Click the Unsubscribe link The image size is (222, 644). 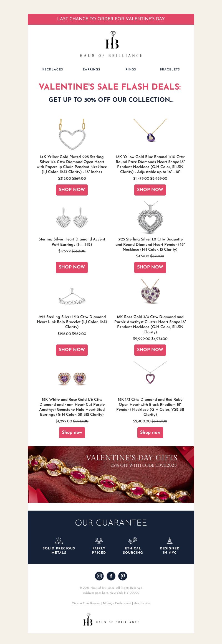coord(142,603)
